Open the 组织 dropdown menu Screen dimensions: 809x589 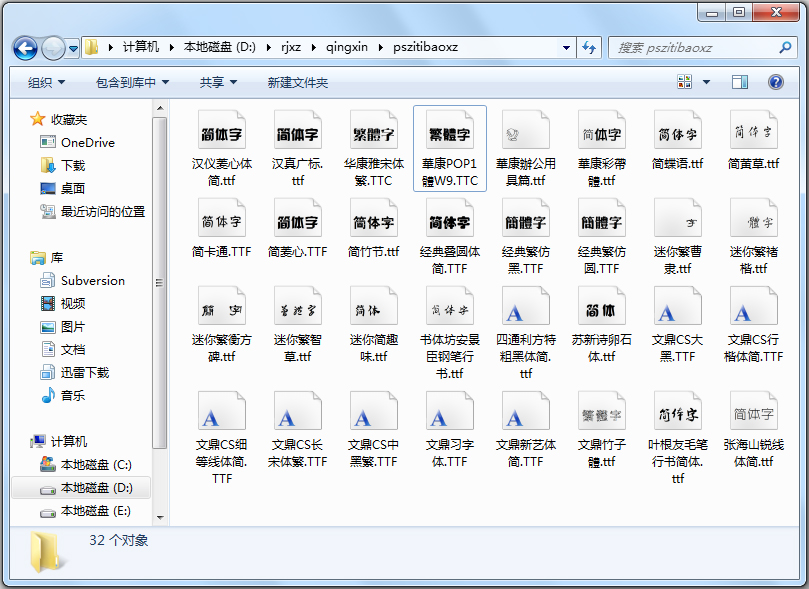(x=46, y=82)
